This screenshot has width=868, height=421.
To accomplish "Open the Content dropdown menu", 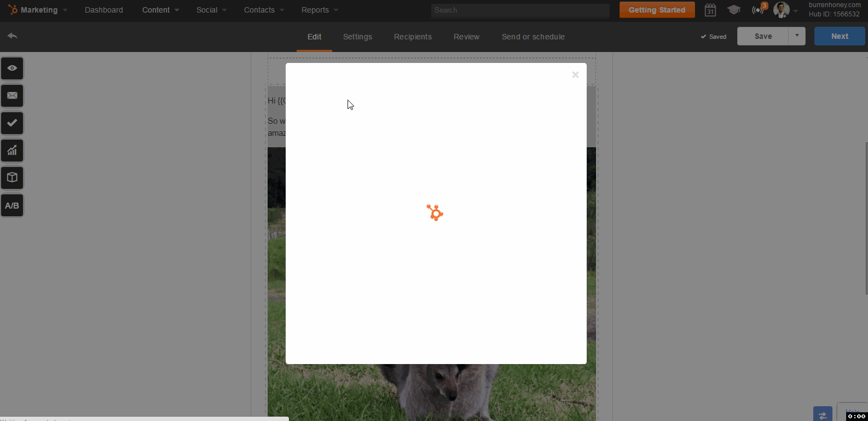I will (160, 10).
